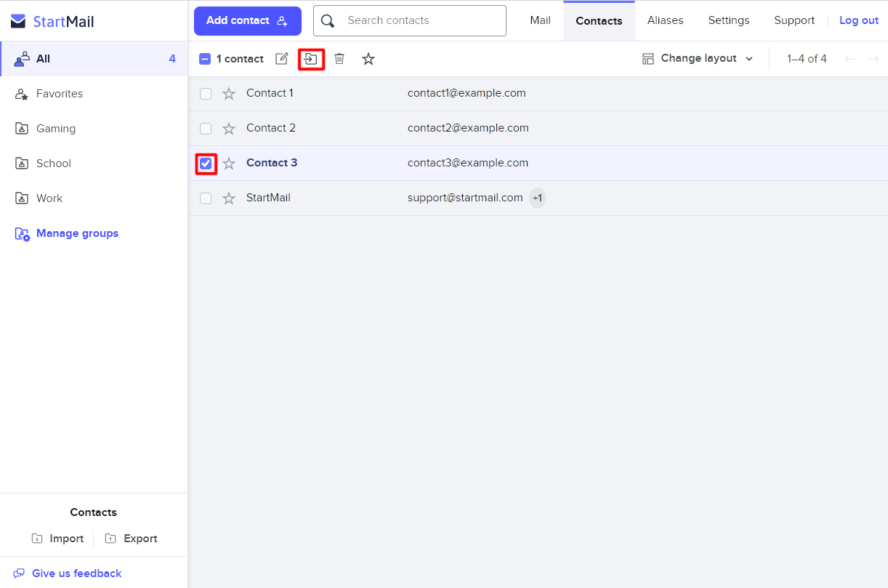
Task: Open the Change layout dropdown
Action: pyautogui.click(x=698, y=59)
